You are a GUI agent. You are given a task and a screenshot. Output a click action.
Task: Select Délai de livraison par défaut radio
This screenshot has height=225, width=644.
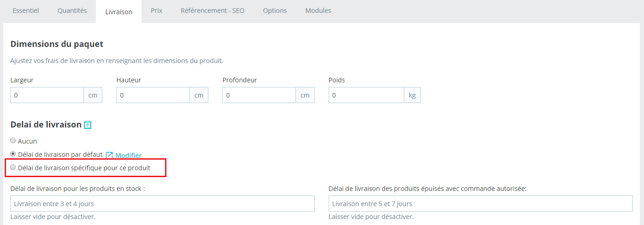13,154
